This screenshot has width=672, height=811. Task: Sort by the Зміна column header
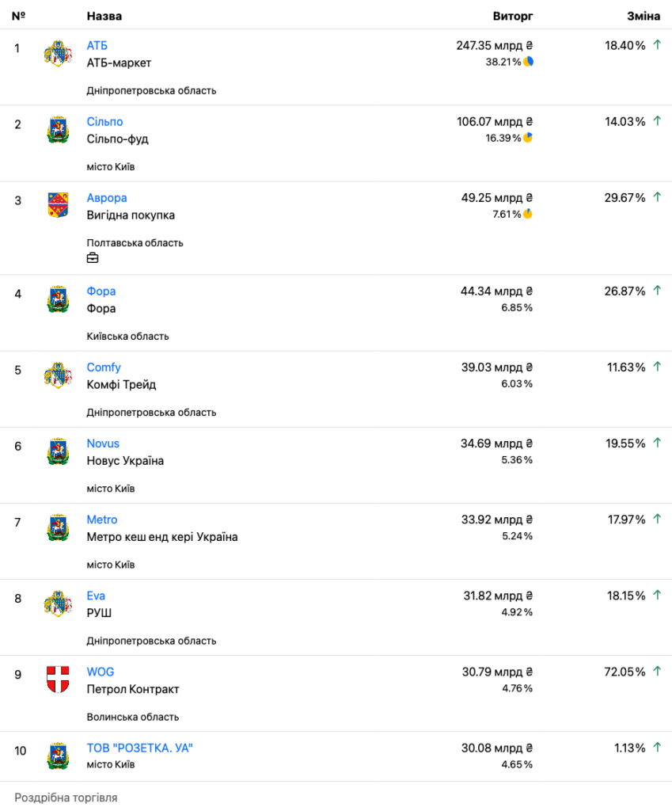coord(644,16)
